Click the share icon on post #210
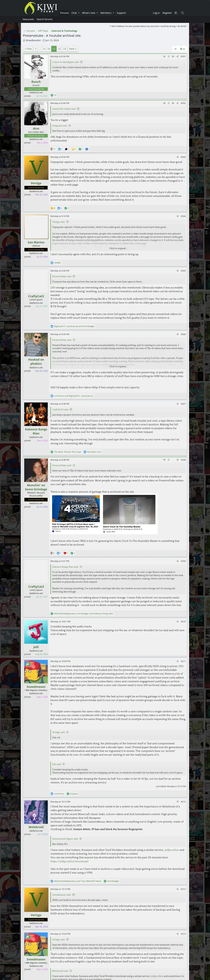Screen dimensions: 210x980 tap(177, 622)
